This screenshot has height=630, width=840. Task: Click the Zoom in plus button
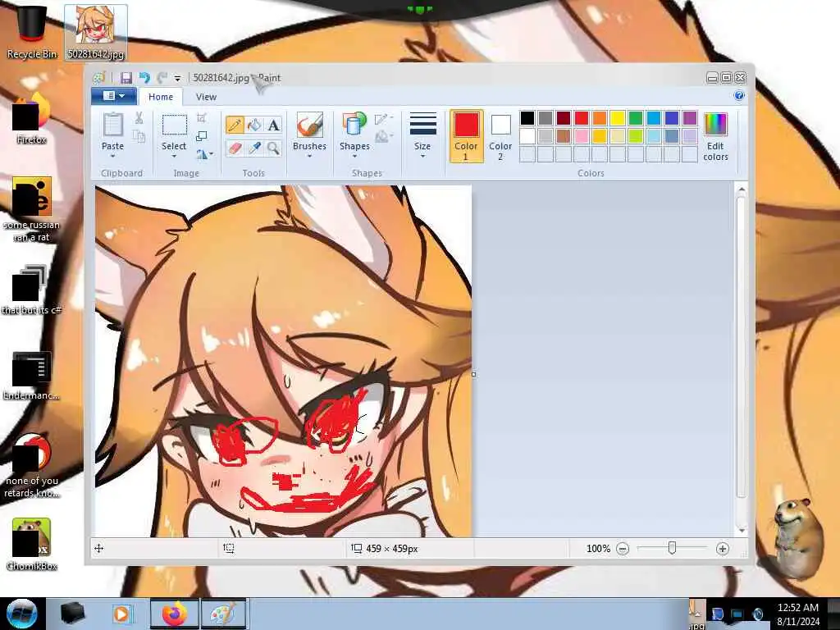point(722,549)
